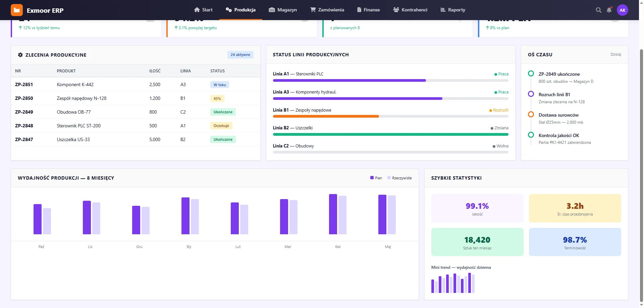Open the 98.7% Terminowość stat card
The image size is (644, 308).
(x=575, y=242)
